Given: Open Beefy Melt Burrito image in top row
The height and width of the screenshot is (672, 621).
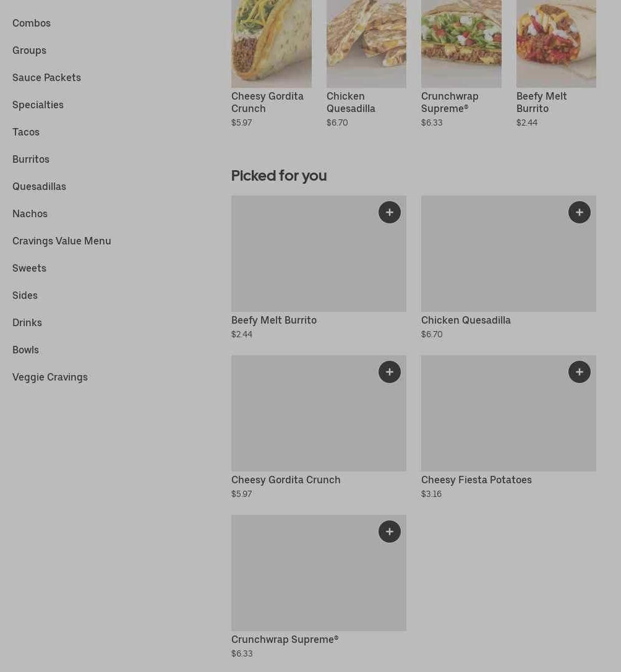Looking at the screenshot, I should point(555,43).
